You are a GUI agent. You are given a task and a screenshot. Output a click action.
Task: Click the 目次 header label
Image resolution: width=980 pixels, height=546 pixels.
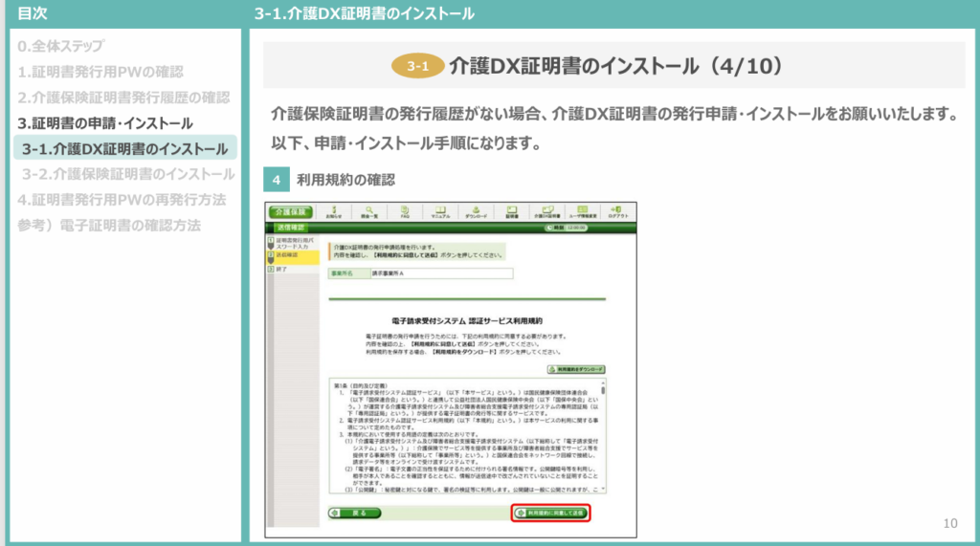pos(33,13)
